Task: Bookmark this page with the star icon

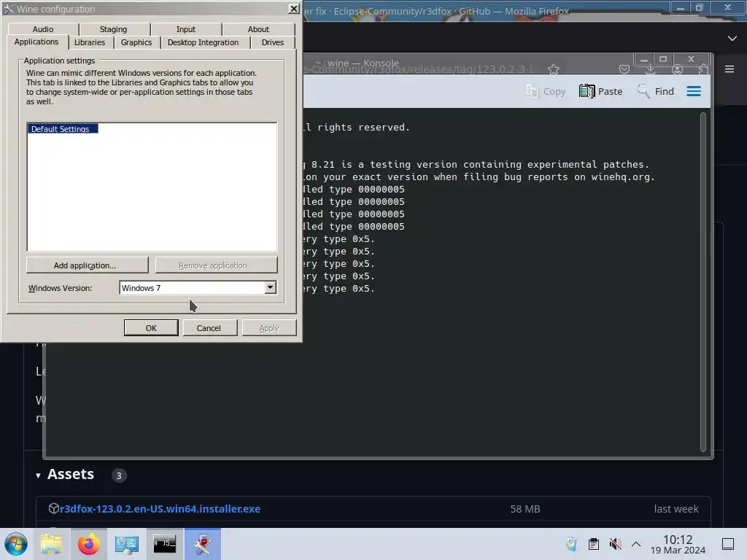Action: point(554,69)
